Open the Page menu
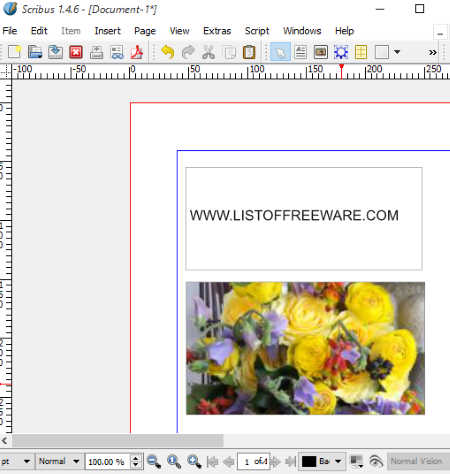Screen dimensions: 450x474 (x=145, y=31)
